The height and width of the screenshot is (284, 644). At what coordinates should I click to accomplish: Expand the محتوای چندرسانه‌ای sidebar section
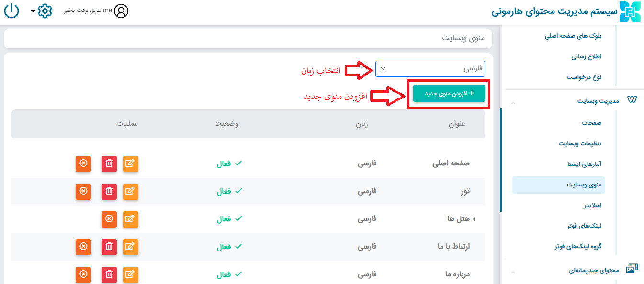tap(513, 272)
